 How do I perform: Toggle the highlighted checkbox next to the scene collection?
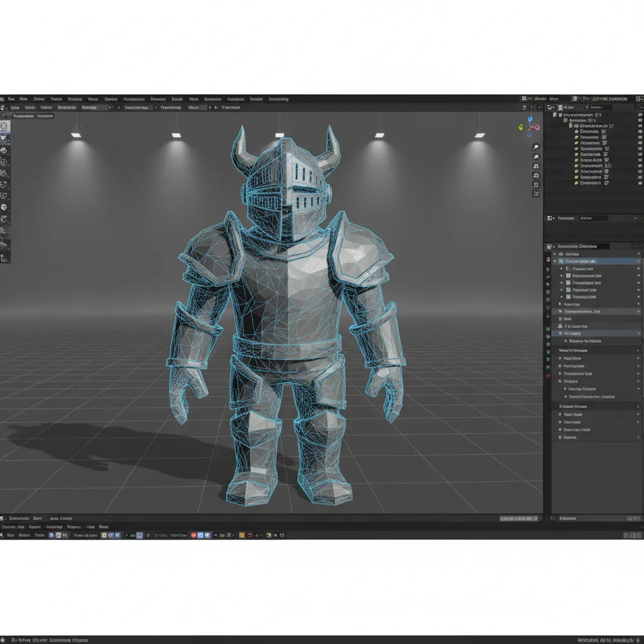pos(560,107)
